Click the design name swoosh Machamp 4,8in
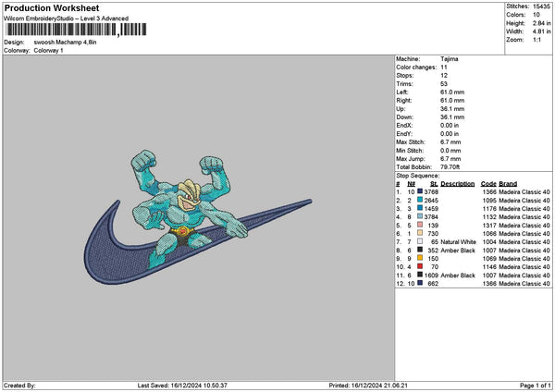 click(65, 43)
